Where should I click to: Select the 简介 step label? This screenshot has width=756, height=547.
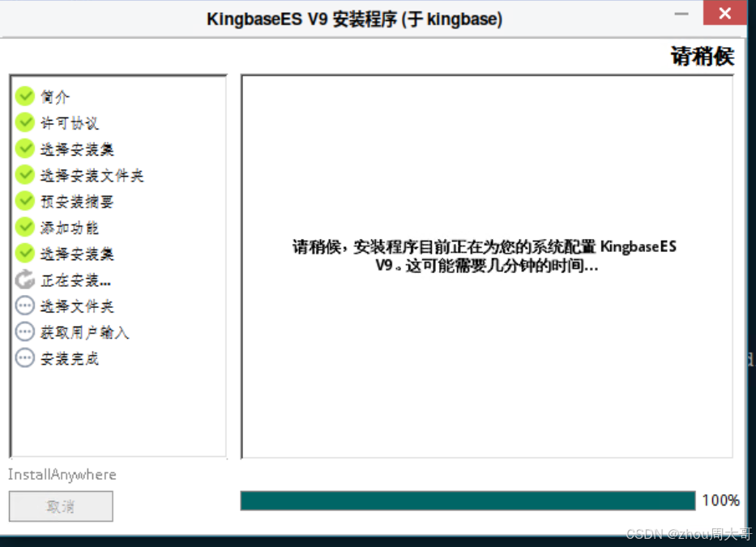pyautogui.click(x=55, y=97)
